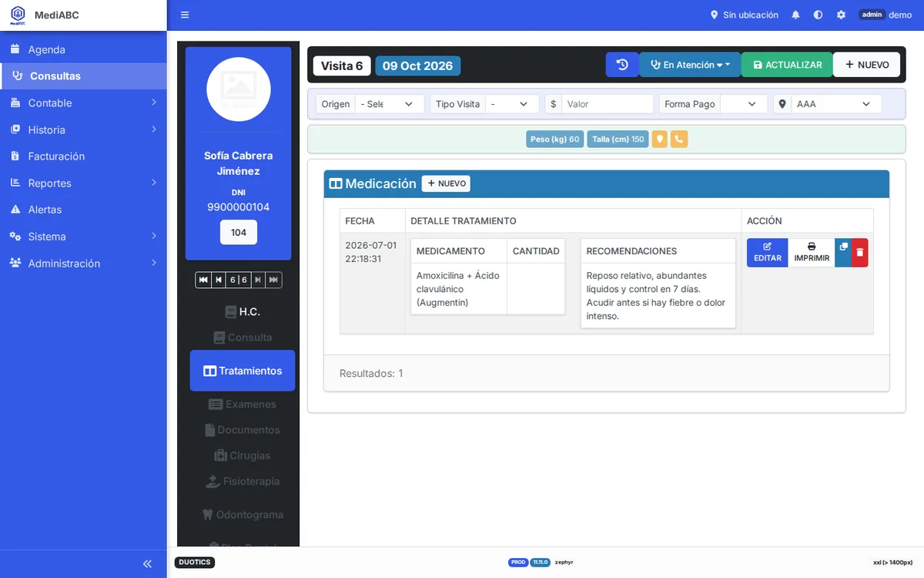Viewport: 924px width, 578px height.
Task: Switch to the H.C. patient tab
Action: pos(243,311)
